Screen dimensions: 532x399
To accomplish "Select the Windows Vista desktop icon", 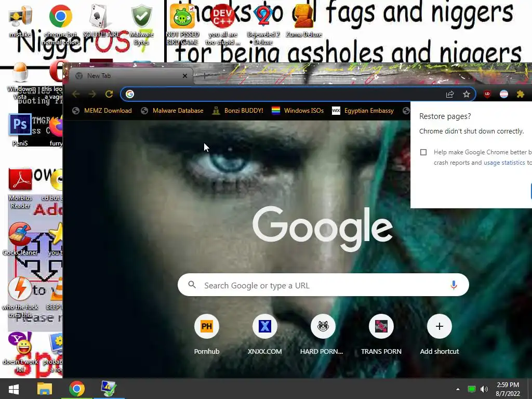I will [x=20, y=81].
